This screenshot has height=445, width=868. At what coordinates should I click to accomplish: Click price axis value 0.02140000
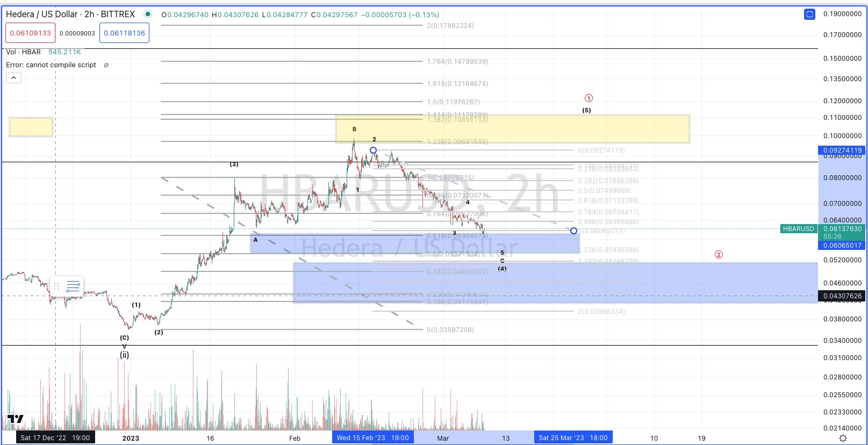(x=842, y=428)
